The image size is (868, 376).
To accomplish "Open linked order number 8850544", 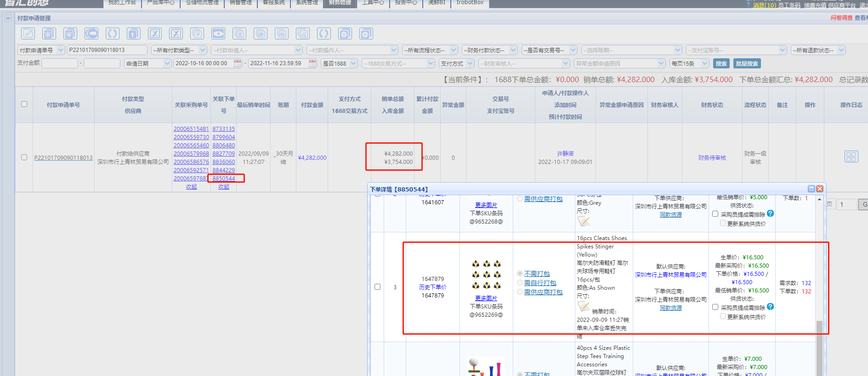I will 224,178.
